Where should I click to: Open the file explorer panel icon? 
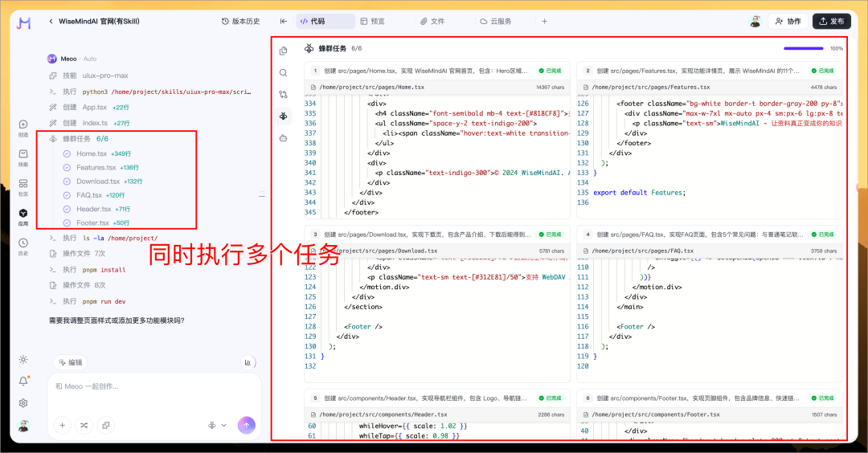coord(283,51)
